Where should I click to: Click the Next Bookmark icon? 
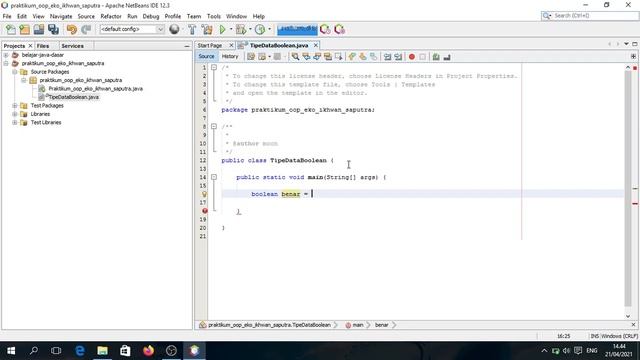click(x=362, y=57)
